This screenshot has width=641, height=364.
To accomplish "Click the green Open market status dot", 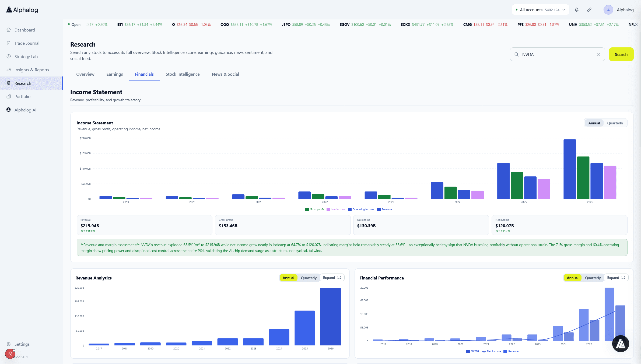I will (x=69, y=24).
